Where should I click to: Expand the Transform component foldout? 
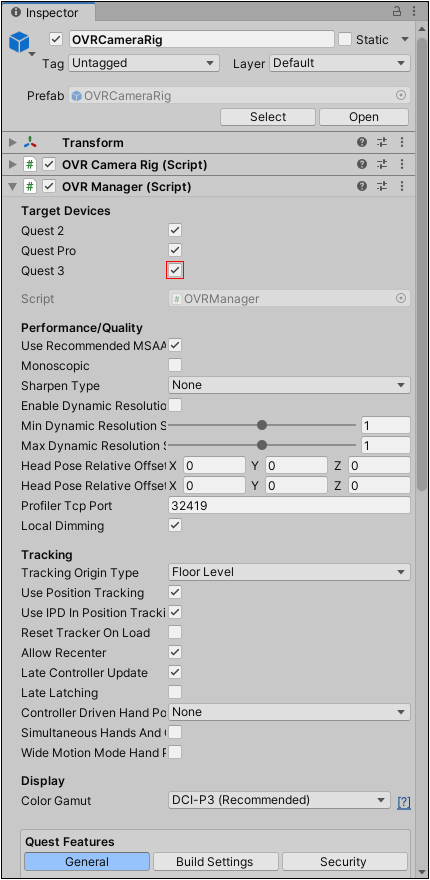point(13,143)
